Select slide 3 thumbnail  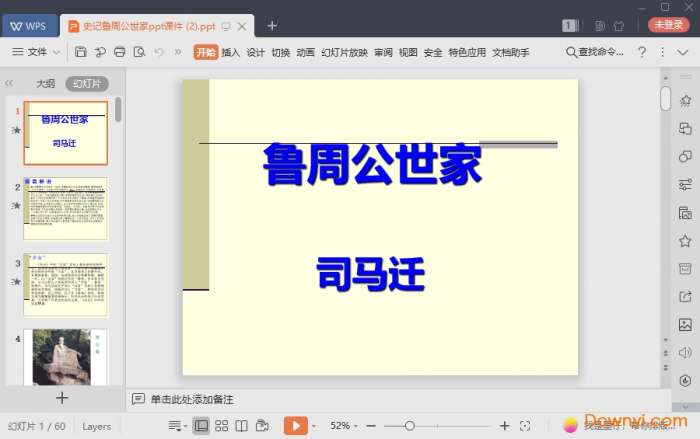(66, 285)
